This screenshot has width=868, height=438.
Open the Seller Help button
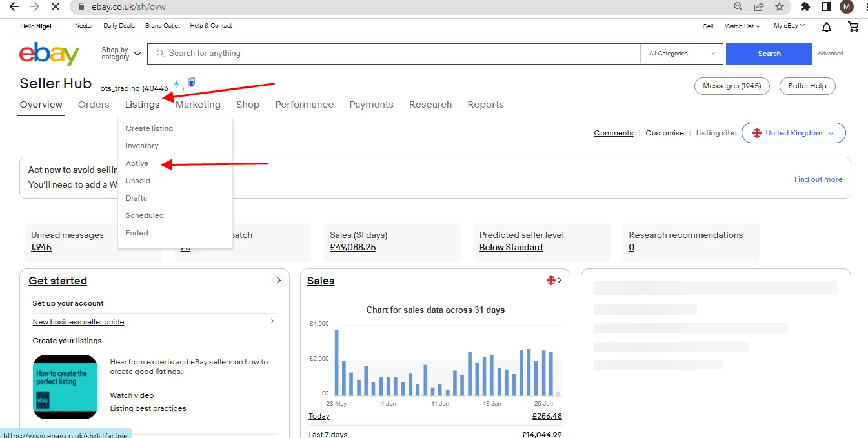(x=807, y=86)
